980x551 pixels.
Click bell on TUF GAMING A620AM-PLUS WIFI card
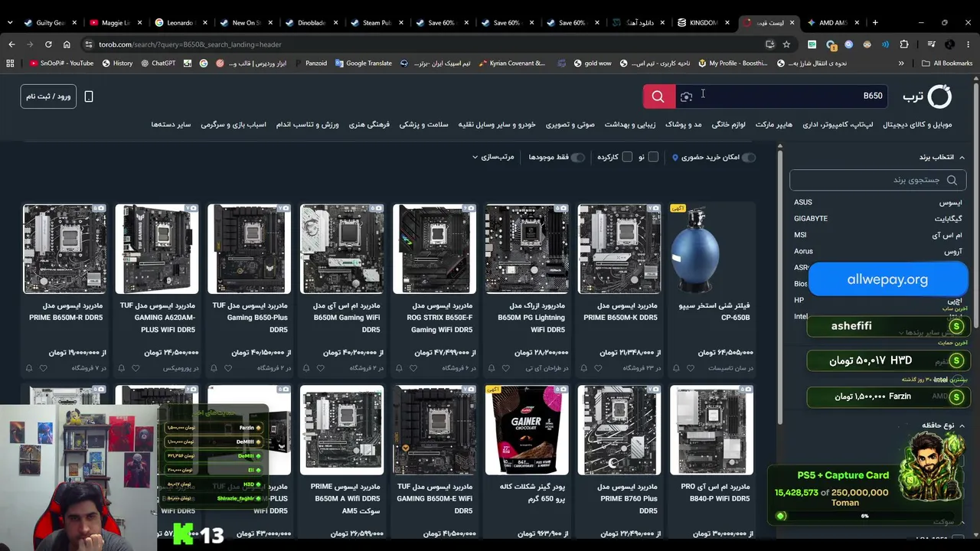tap(122, 368)
